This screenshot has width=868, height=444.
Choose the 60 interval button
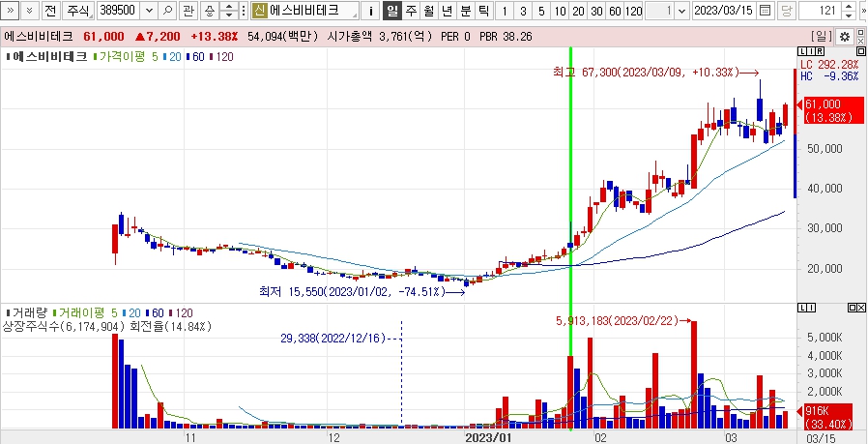615,10
